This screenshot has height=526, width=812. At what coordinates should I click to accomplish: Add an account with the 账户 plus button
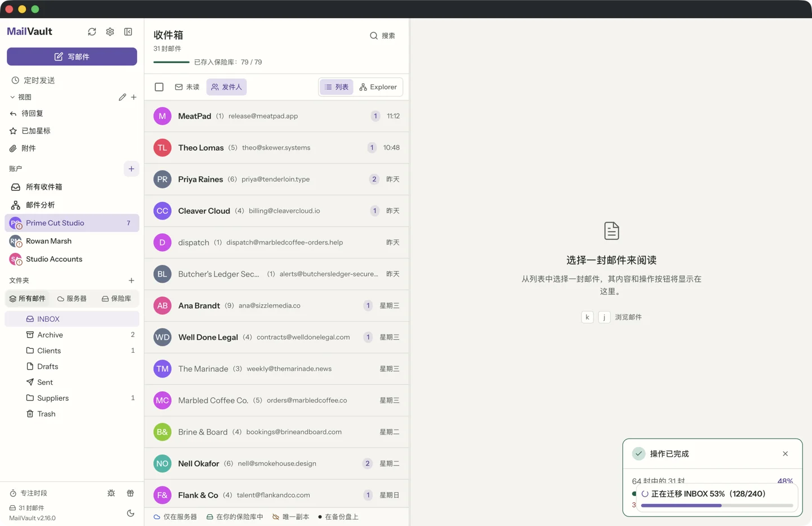coord(131,169)
